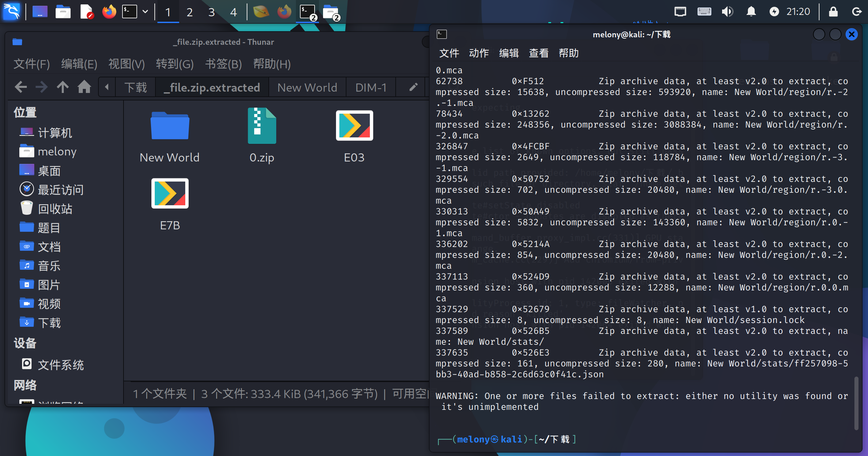
Task: Open the notifications bell in system tray
Action: coord(751,12)
